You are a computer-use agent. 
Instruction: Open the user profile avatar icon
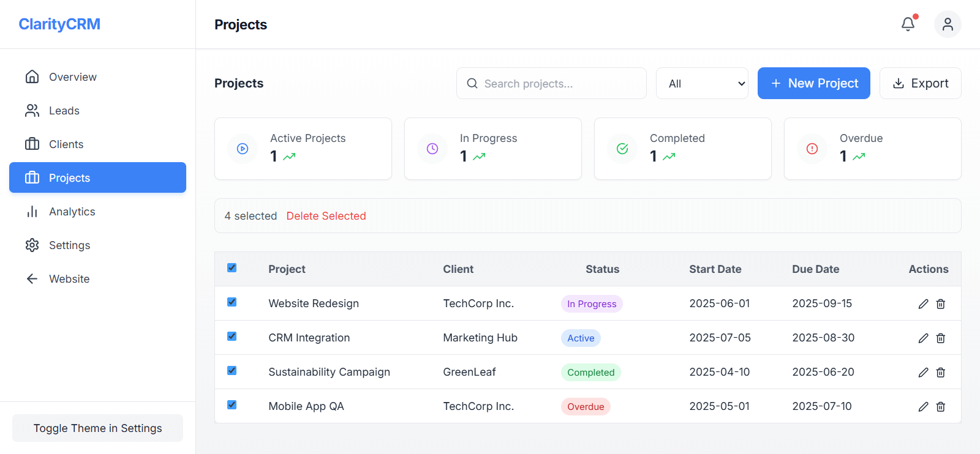[x=947, y=24]
